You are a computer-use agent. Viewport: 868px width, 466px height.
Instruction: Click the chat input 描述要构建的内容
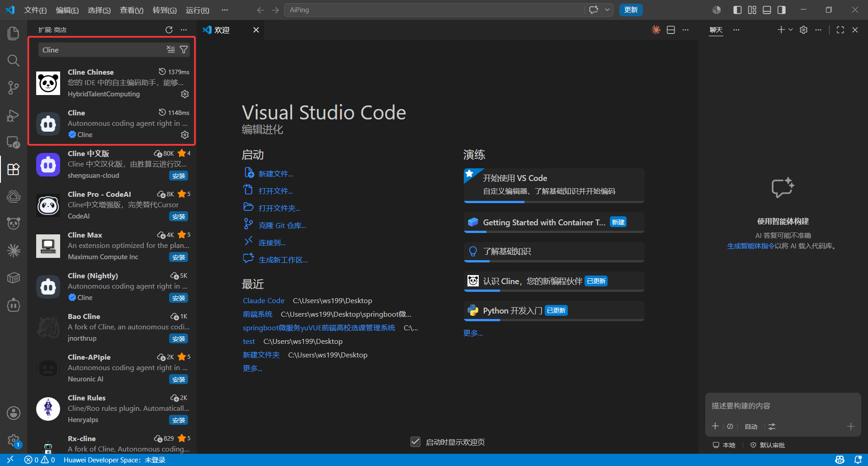[x=783, y=406]
